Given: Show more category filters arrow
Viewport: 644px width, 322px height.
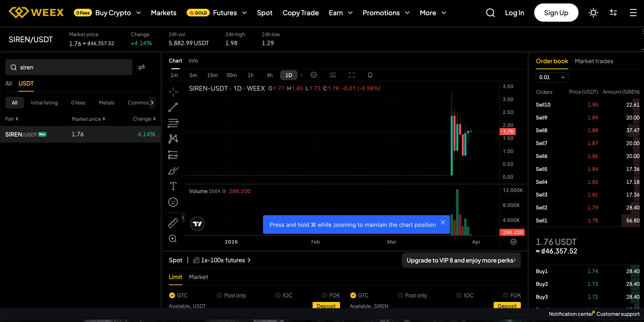Looking at the screenshot, I should click(152, 102).
